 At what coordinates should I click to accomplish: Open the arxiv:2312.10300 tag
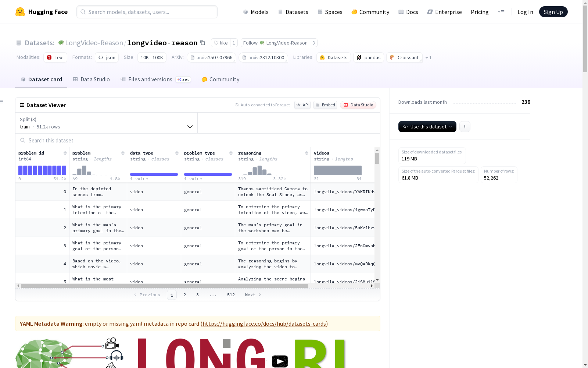pyautogui.click(x=263, y=57)
